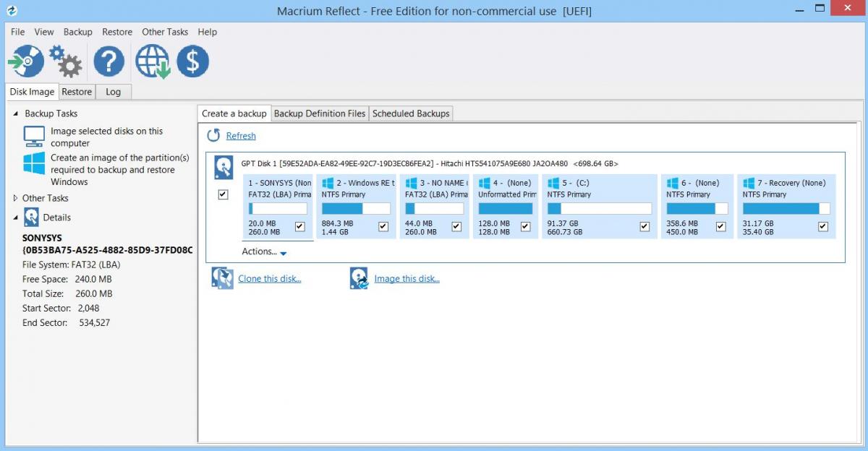
Task: Click Windows logo on partition 5 (C:)
Action: point(553,184)
